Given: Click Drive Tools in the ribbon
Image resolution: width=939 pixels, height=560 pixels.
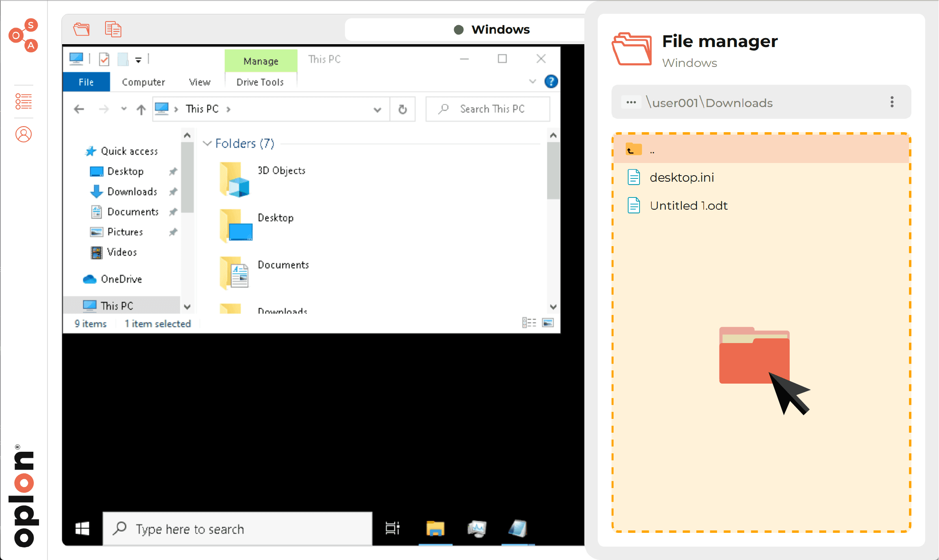Looking at the screenshot, I should (260, 82).
